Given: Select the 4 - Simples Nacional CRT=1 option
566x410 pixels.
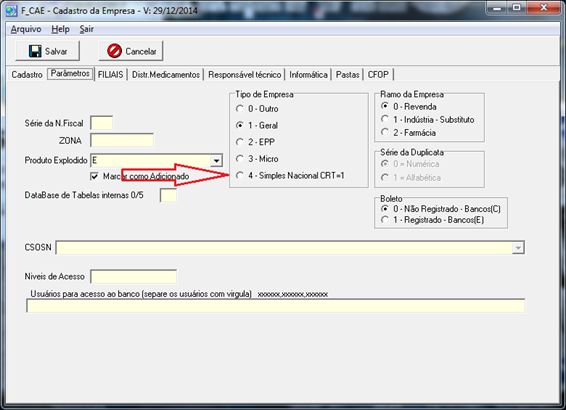Looking at the screenshot, I should click(240, 175).
